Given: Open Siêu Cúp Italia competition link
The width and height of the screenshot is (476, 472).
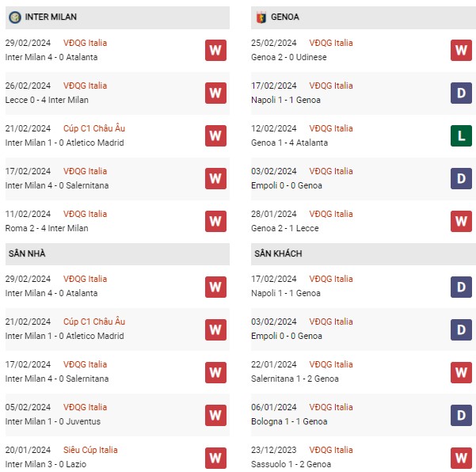Looking at the screenshot, I should pyautogui.click(x=90, y=450).
